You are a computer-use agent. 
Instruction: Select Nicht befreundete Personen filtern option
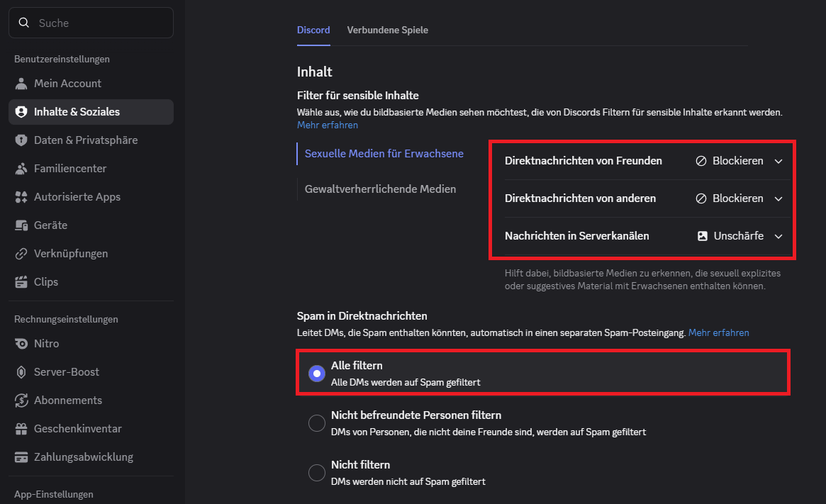pos(317,422)
